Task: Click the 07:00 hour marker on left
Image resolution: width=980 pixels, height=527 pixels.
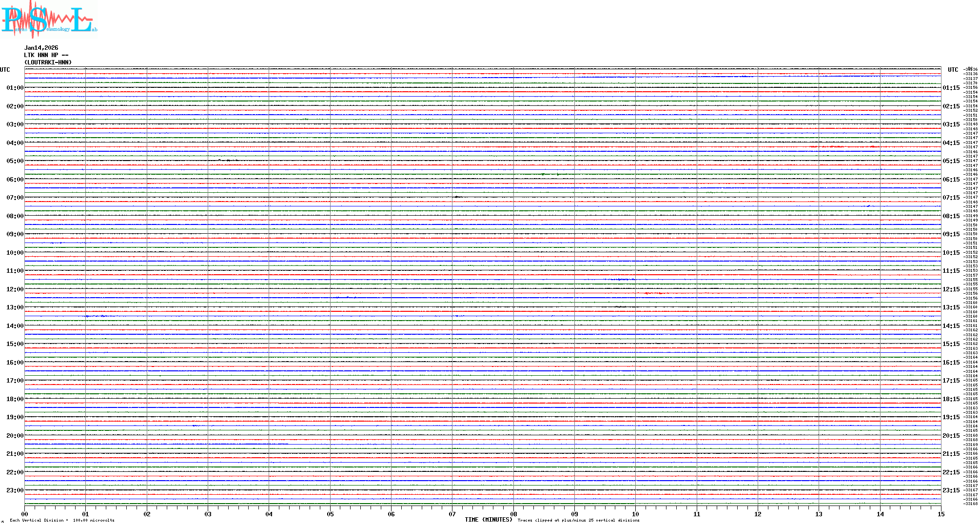Action: (15, 198)
